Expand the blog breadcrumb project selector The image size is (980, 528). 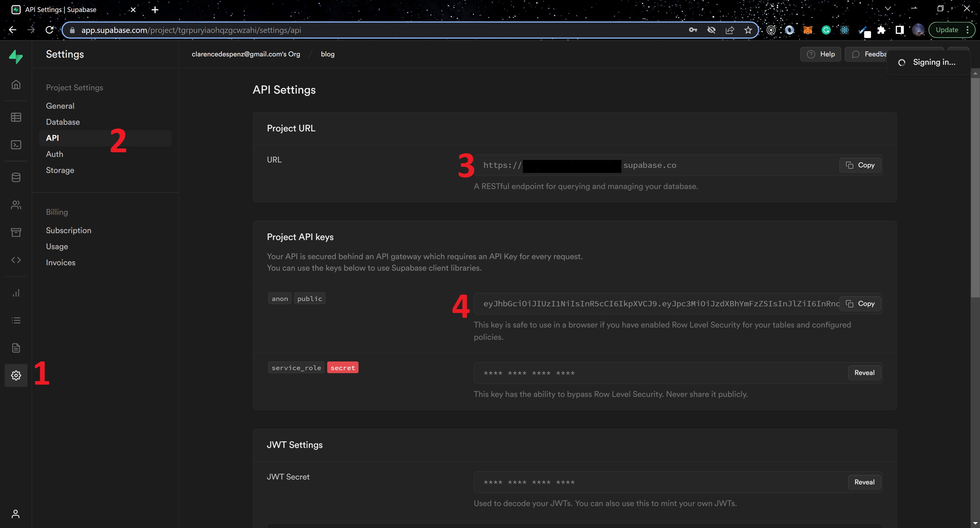[x=327, y=54]
